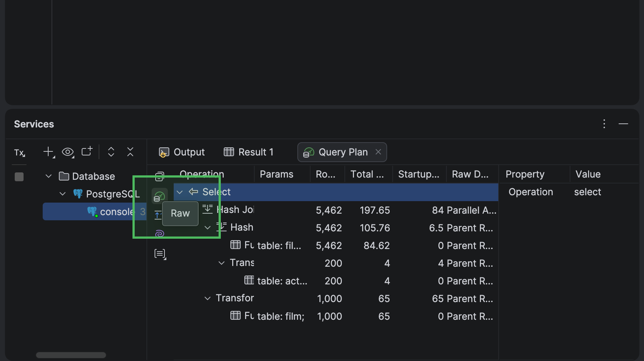Image resolution: width=644 pixels, height=361 pixels.
Task: Collapse the Hash operation row
Action: (x=208, y=228)
